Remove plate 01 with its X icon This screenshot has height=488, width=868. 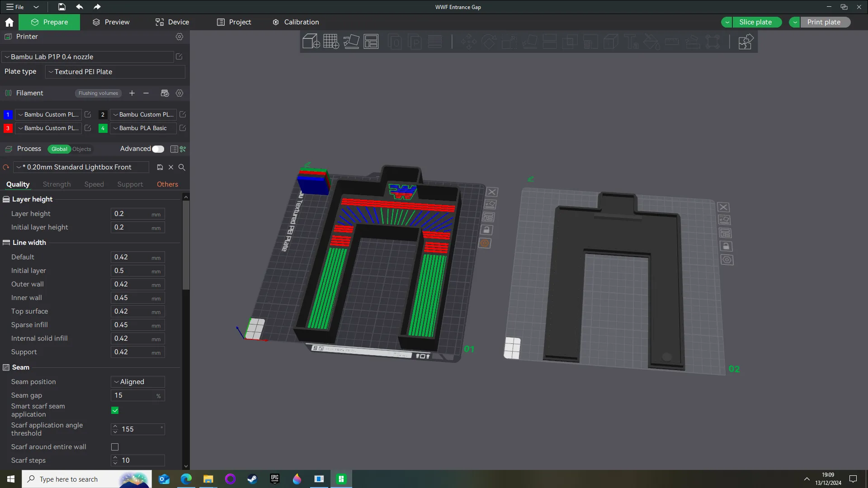492,192
